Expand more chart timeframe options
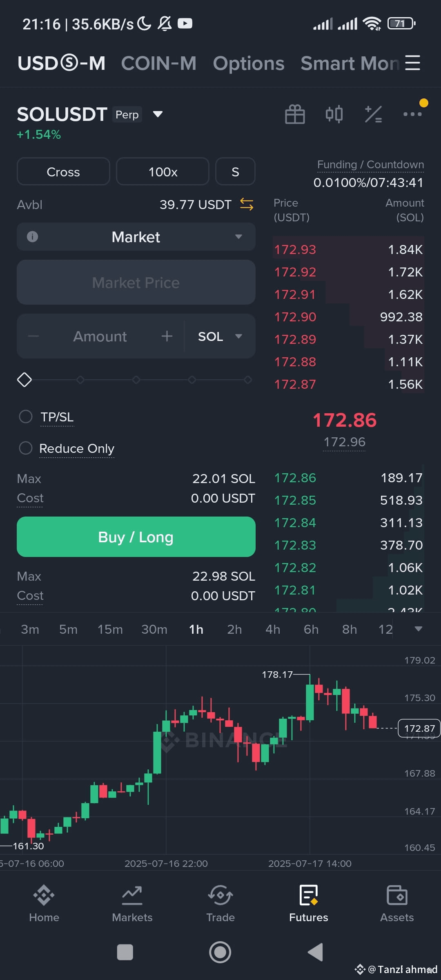441x980 pixels. (418, 629)
